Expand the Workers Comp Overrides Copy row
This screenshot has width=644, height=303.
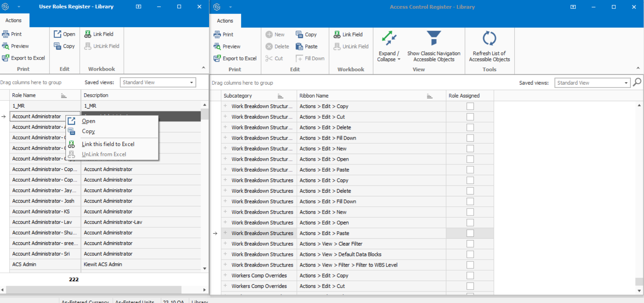point(225,275)
